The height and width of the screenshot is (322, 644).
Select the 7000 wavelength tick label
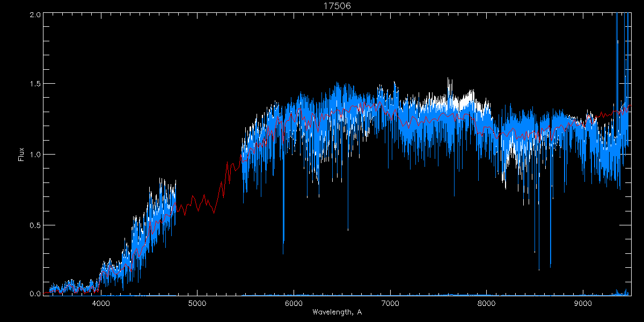coord(390,303)
